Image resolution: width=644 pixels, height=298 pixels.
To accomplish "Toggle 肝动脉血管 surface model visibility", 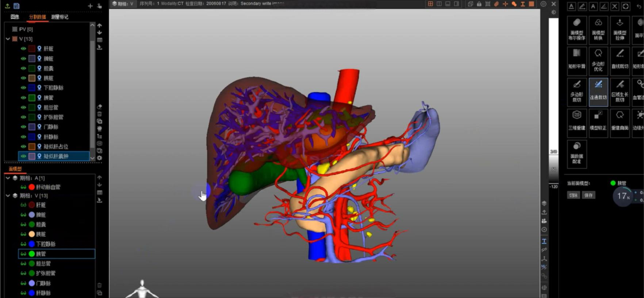I will (23, 187).
